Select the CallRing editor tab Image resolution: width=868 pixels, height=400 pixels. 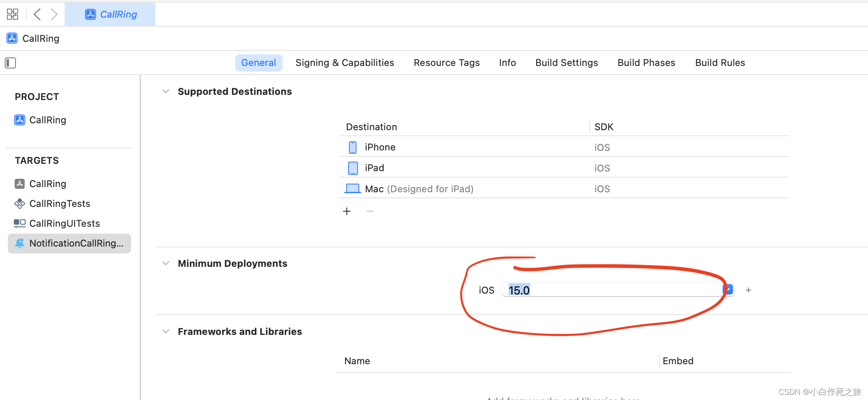point(110,14)
